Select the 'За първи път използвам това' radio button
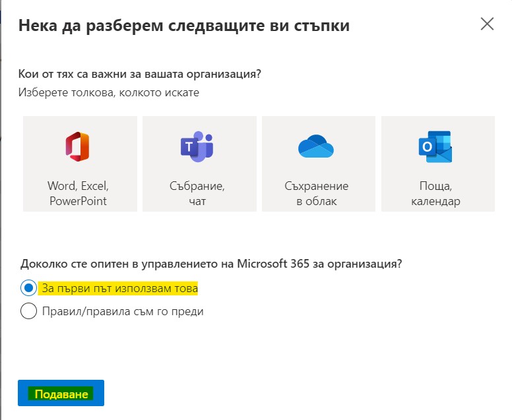Screen dimensions: 512x420 (28, 288)
